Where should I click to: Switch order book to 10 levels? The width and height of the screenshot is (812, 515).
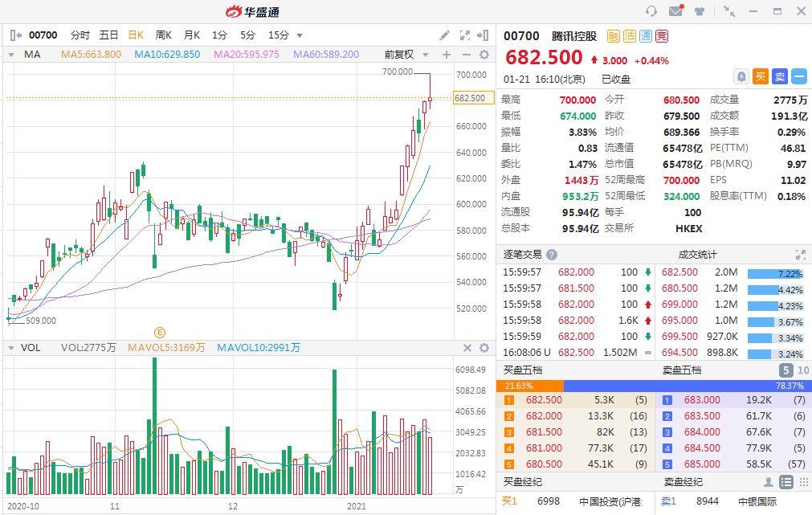pyautogui.click(x=802, y=370)
